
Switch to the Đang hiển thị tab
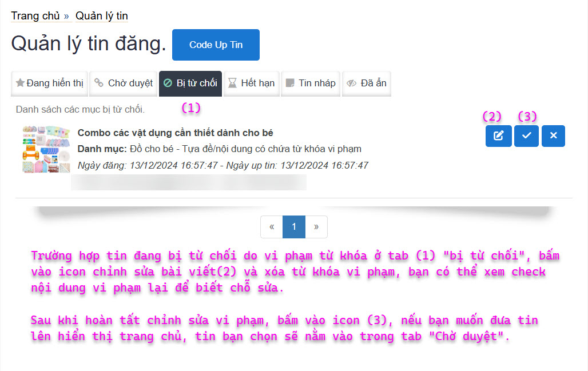pos(50,83)
